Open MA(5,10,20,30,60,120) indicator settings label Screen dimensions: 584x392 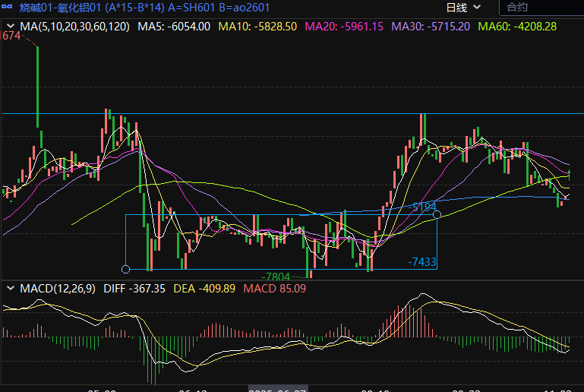[x=74, y=27]
